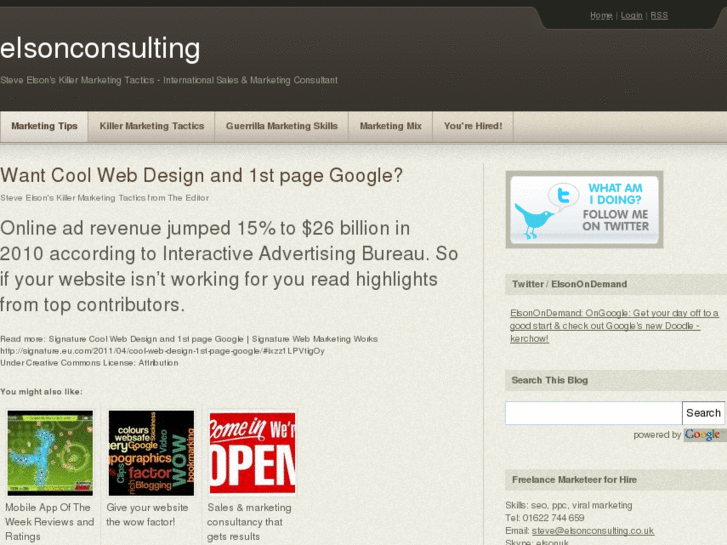Click the Follow Me on Twitter bird banner
The width and height of the screenshot is (727, 545).
(584, 210)
